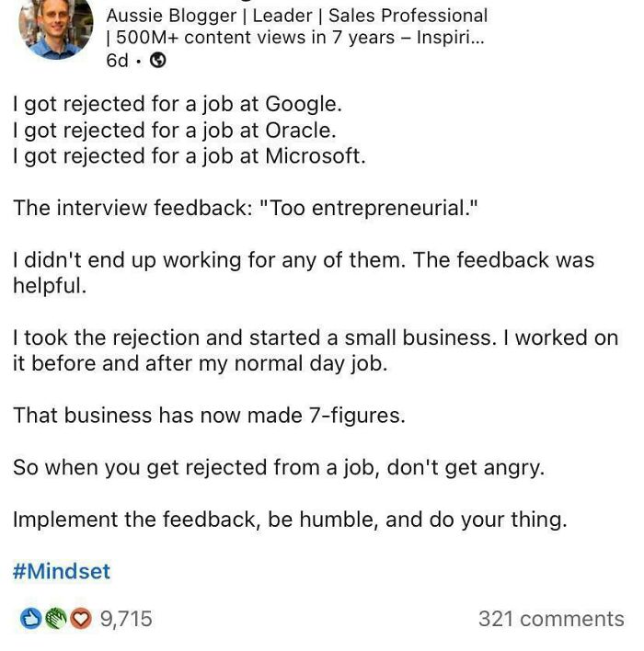
Task: Click the #Mindset hashtag
Action: (62, 571)
